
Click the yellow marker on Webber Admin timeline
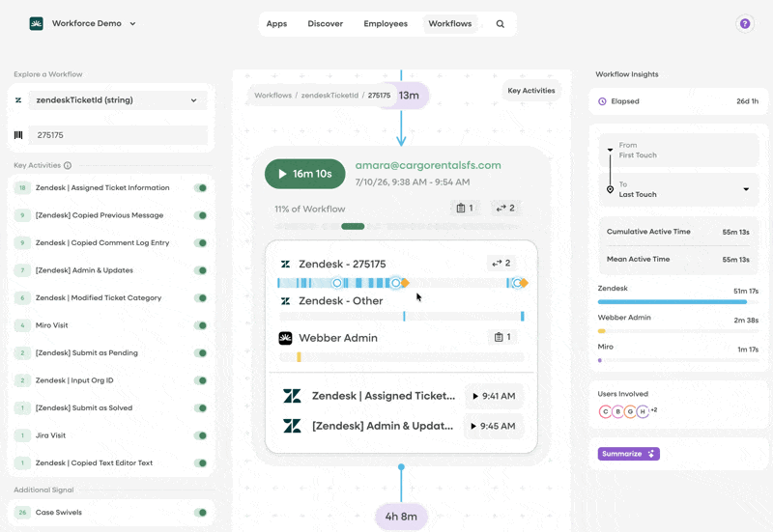tap(299, 357)
